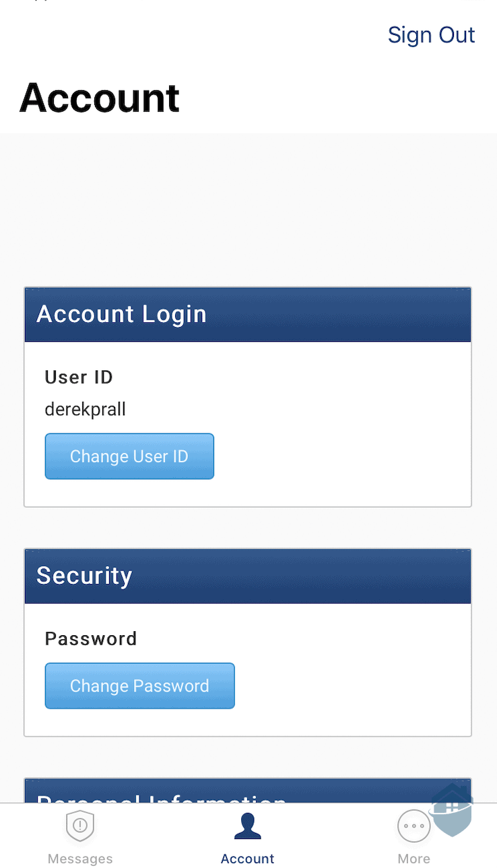
Task: Select the Messages tab label
Action: coord(80,859)
